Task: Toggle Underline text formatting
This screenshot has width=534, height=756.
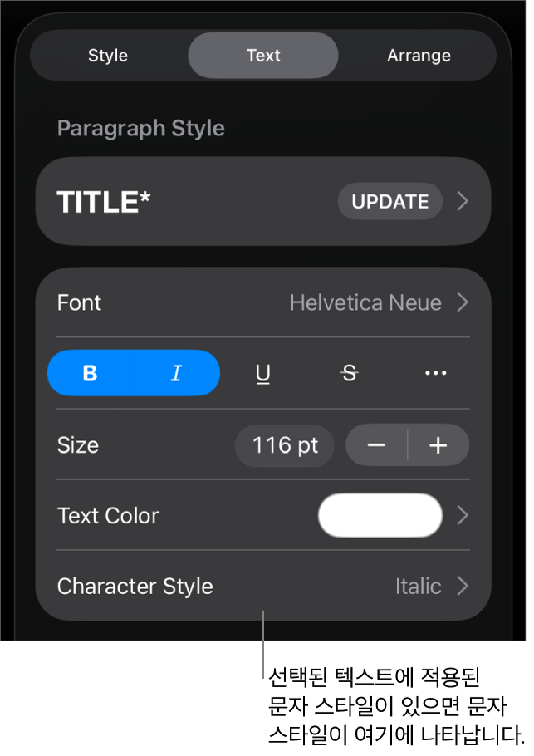Action: [263, 374]
